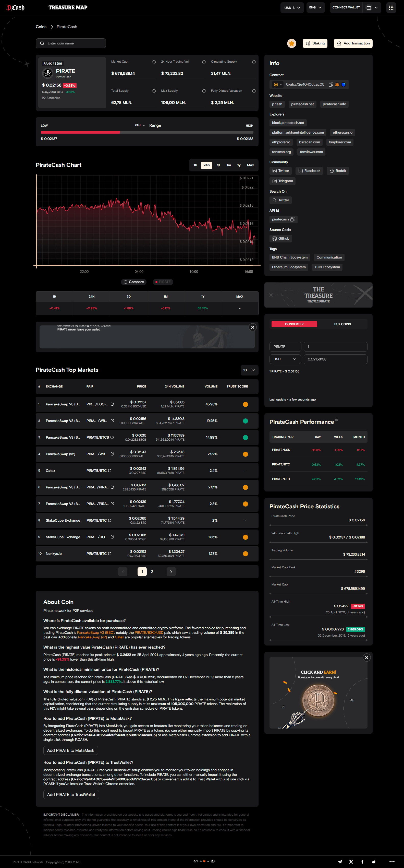Screen dimensions: 404x868
Task: Go to page 2 of markets
Action: click(x=152, y=571)
